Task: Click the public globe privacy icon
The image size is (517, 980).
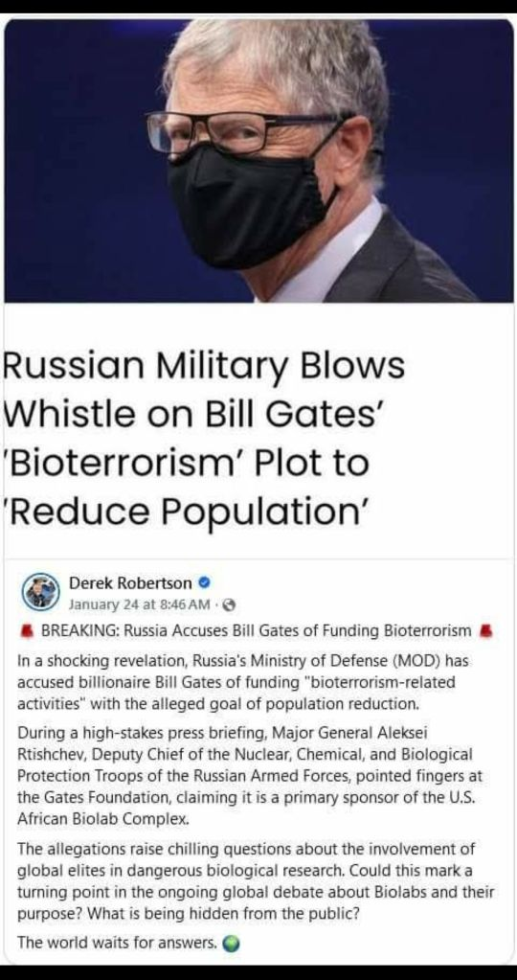Action: (229, 605)
